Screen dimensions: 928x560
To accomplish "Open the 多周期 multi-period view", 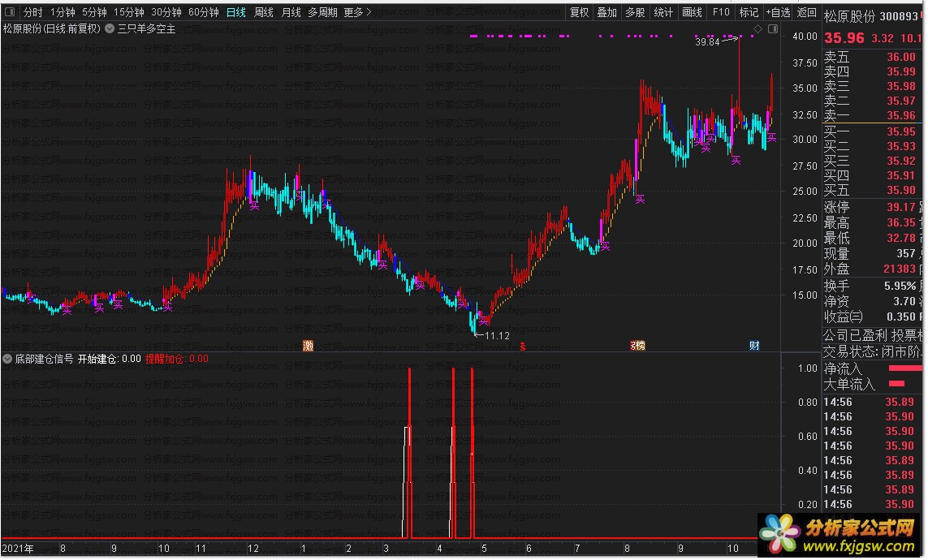I will point(322,12).
